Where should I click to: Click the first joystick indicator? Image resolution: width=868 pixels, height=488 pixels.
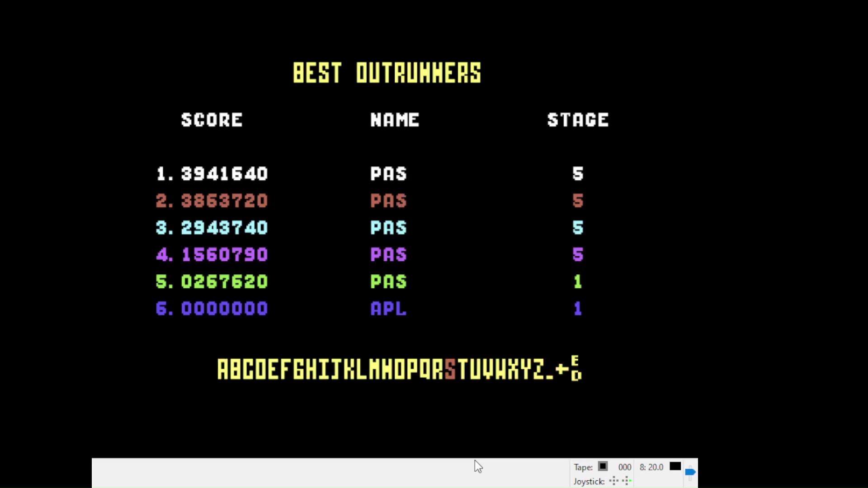click(613, 481)
